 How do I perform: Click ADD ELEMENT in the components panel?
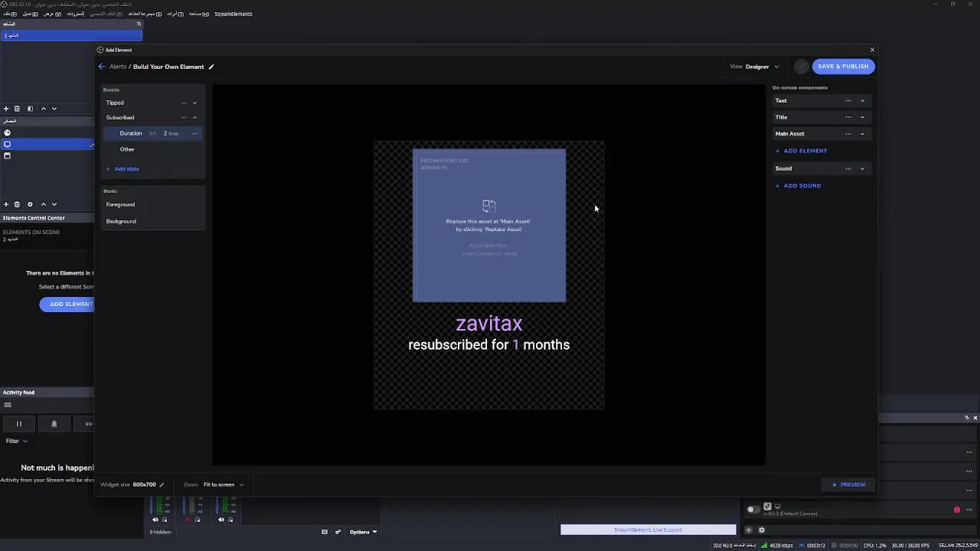(801, 151)
